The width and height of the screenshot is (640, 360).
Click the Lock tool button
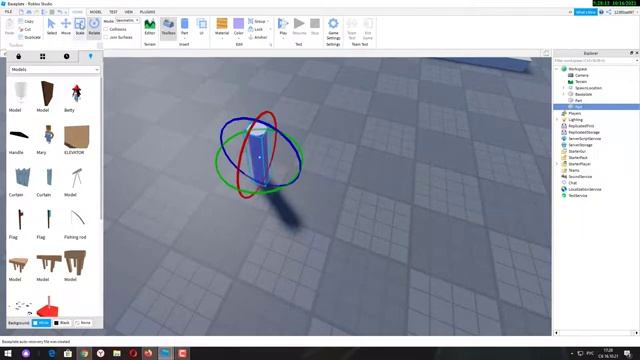pos(256,29)
